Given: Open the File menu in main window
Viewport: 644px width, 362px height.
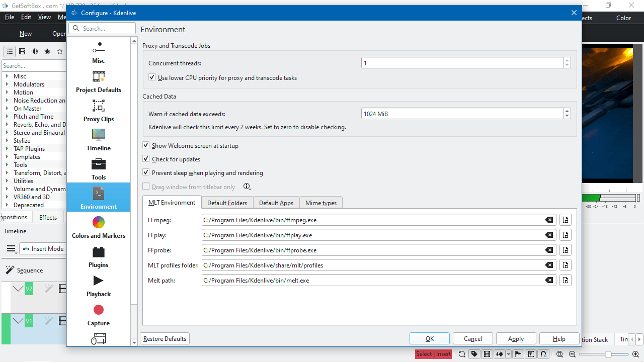Looking at the screenshot, I should 10,17.
